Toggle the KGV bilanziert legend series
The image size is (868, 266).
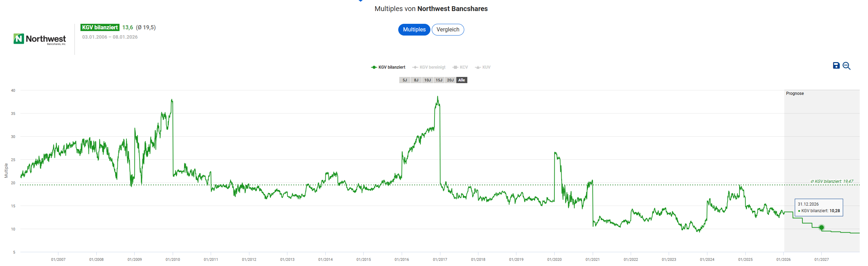[x=388, y=67]
